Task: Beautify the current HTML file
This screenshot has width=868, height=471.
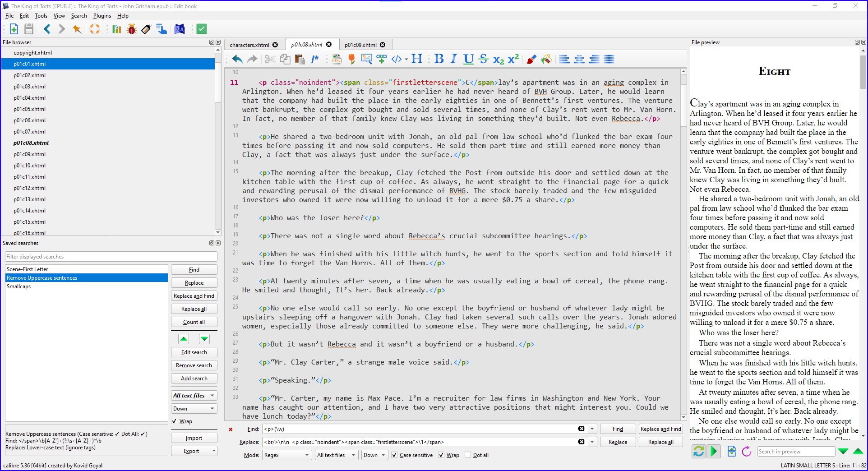Action: (x=337, y=59)
